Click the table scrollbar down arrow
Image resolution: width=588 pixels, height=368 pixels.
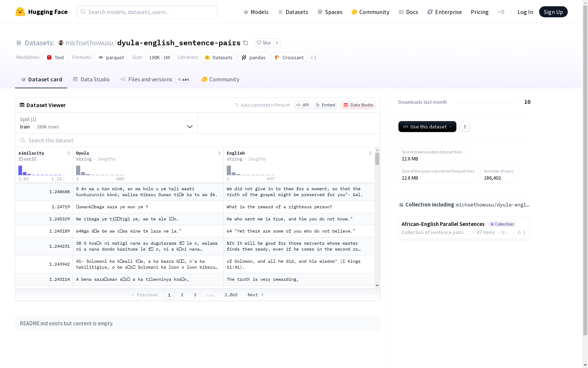coord(377,286)
